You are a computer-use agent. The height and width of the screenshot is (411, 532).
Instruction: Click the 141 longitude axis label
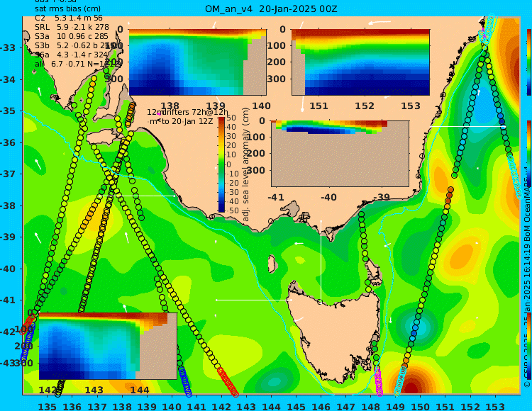coord(196,406)
